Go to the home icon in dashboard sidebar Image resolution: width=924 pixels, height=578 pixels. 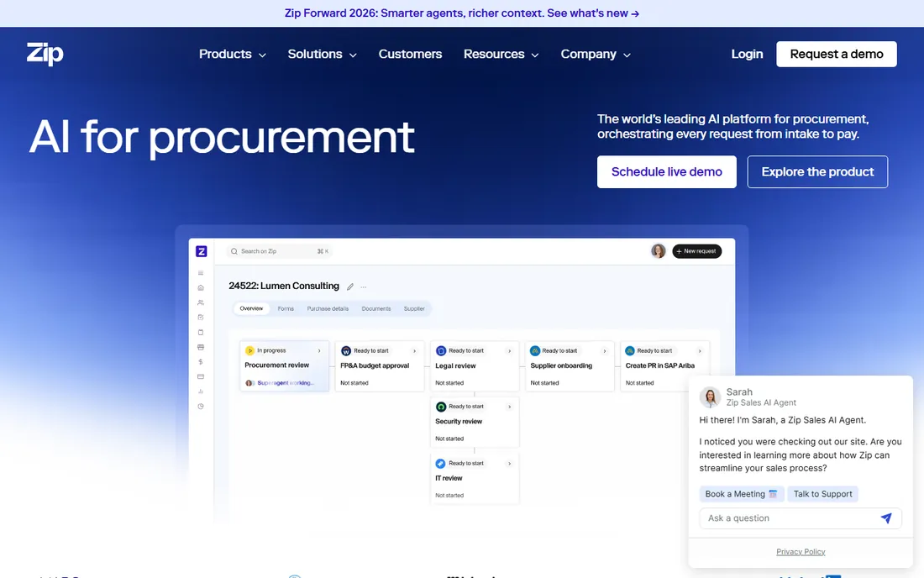pyautogui.click(x=201, y=287)
